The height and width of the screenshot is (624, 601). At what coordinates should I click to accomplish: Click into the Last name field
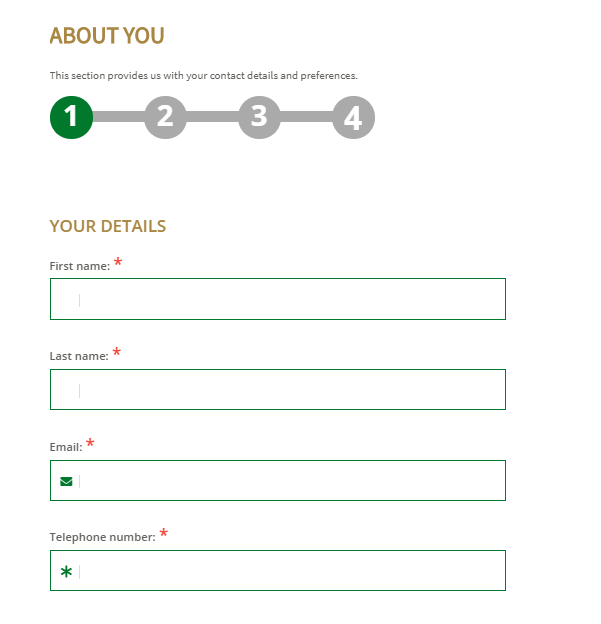point(290,390)
